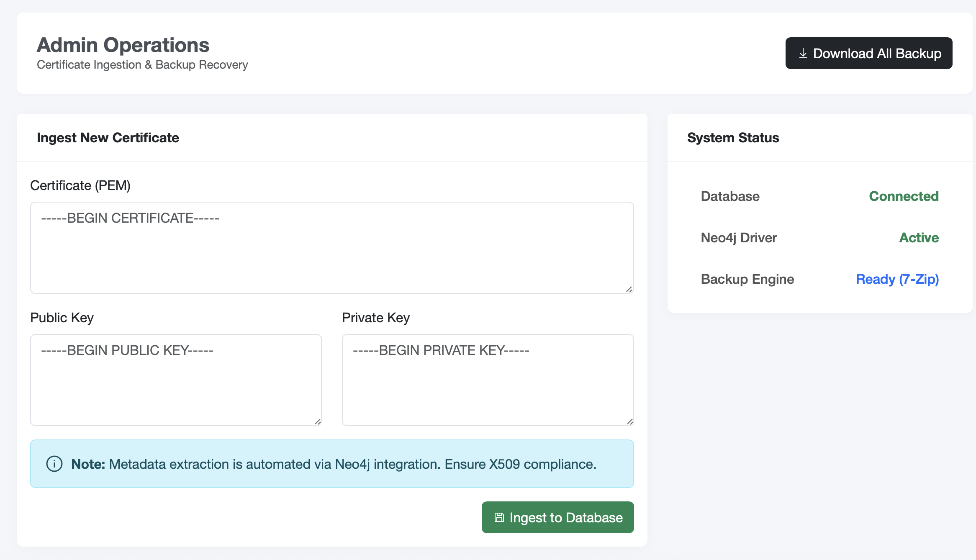Click the Certificate (PEM) label

pos(80,185)
